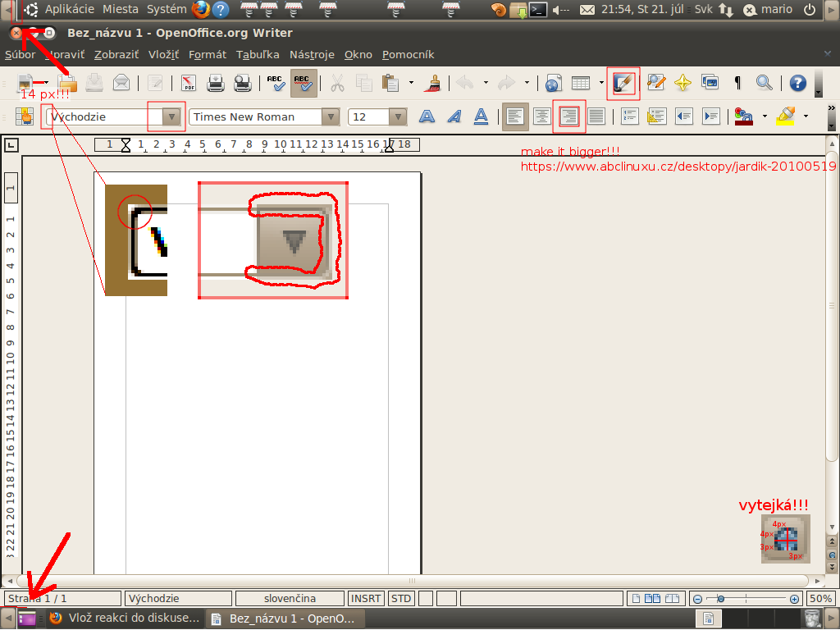Toggle bulleted list
The height and width of the screenshot is (630, 840).
click(657, 116)
